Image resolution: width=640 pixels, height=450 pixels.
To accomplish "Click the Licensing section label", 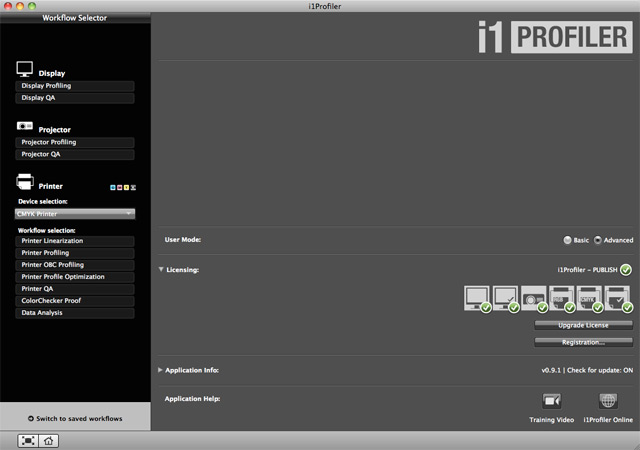I will tap(182, 270).
